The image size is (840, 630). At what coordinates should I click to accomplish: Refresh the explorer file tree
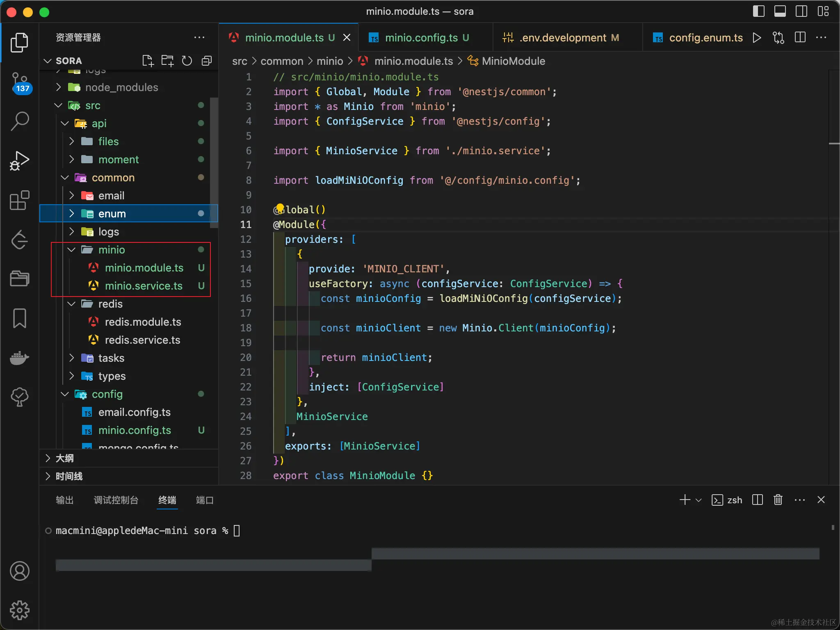point(187,61)
